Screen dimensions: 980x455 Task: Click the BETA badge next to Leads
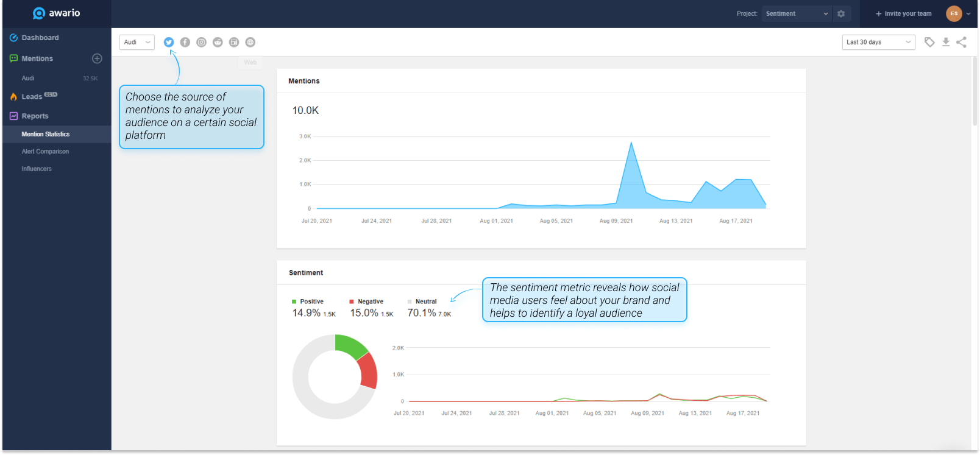pyautogui.click(x=51, y=94)
